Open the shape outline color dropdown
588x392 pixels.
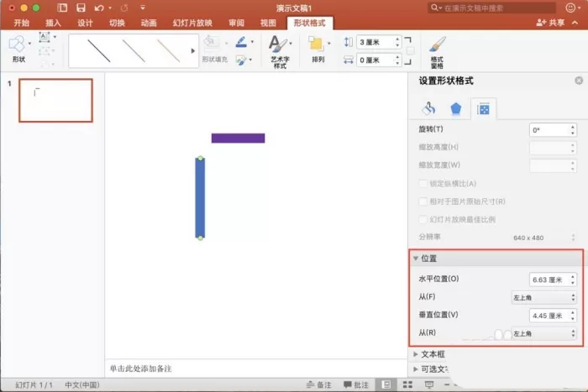pos(252,42)
